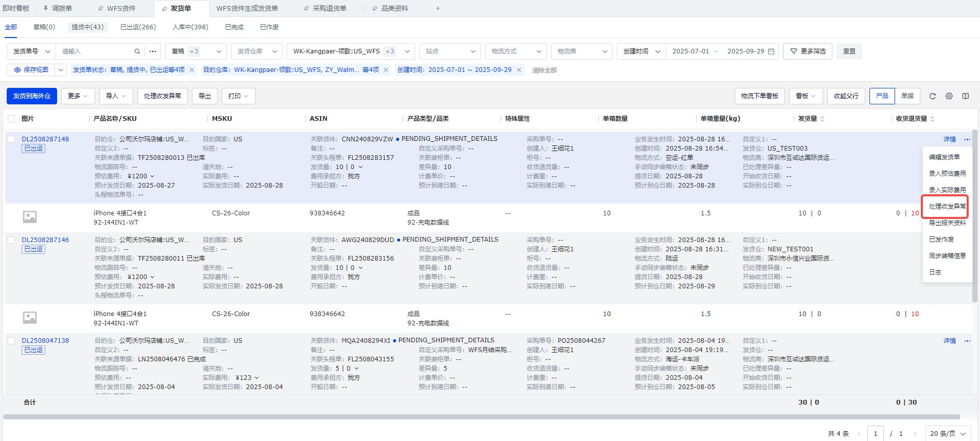
Task: Choose 处理收发异常 from the context menu
Action: point(947,207)
